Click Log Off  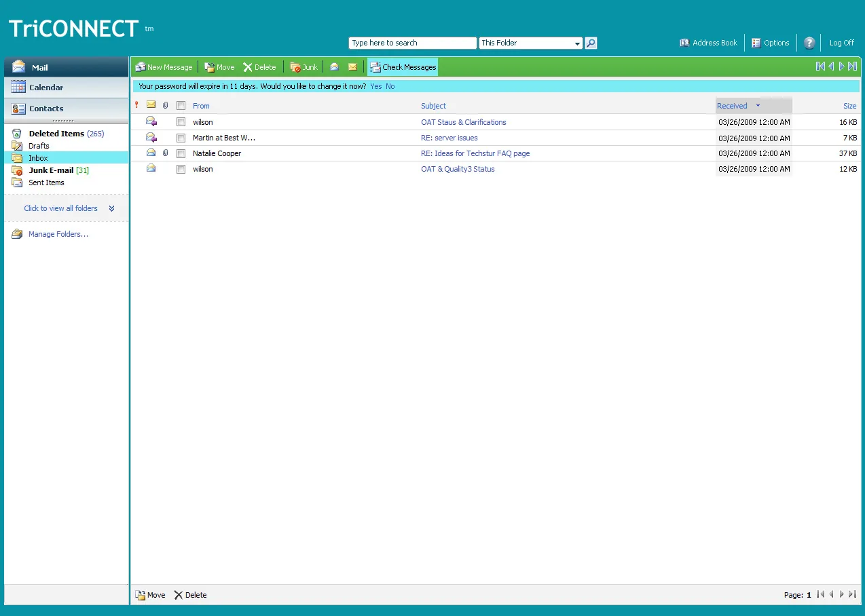[x=842, y=43]
